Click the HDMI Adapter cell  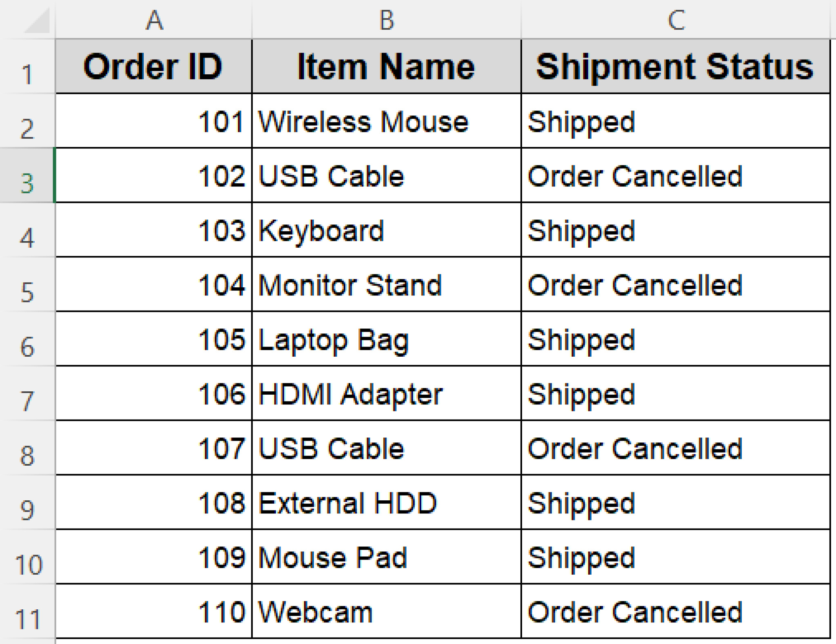[387, 394]
